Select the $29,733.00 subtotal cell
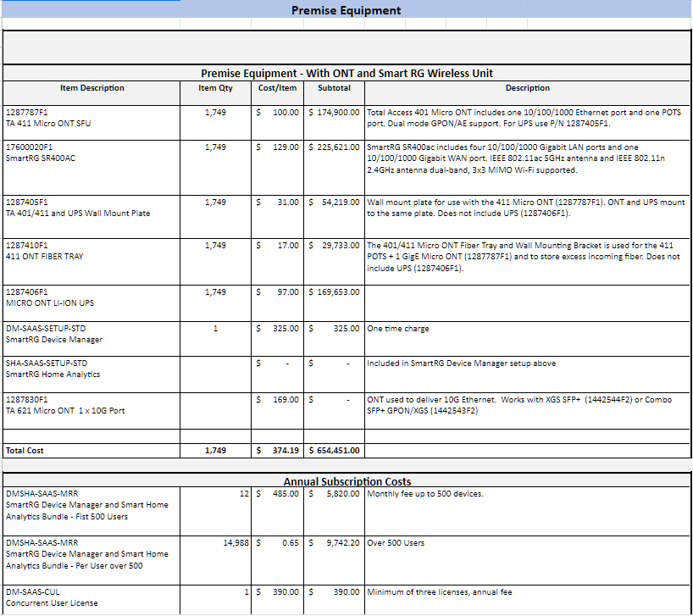This screenshot has width=693, height=616. [x=334, y=262]
